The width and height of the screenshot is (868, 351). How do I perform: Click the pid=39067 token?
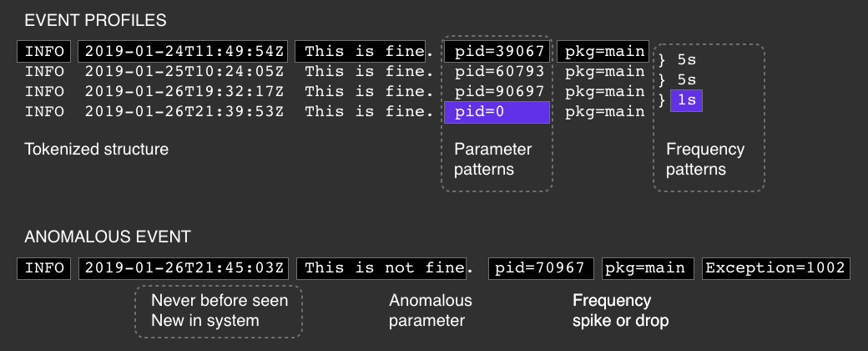click(497, 52)
